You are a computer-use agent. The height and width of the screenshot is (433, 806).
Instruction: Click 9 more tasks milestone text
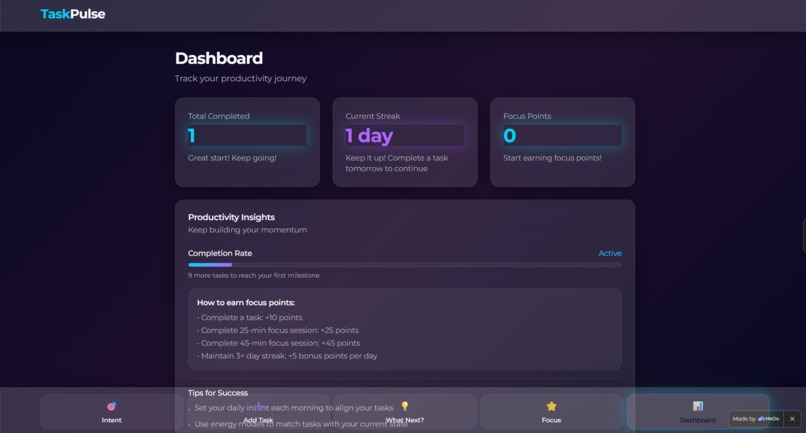[x=253, y=275]
